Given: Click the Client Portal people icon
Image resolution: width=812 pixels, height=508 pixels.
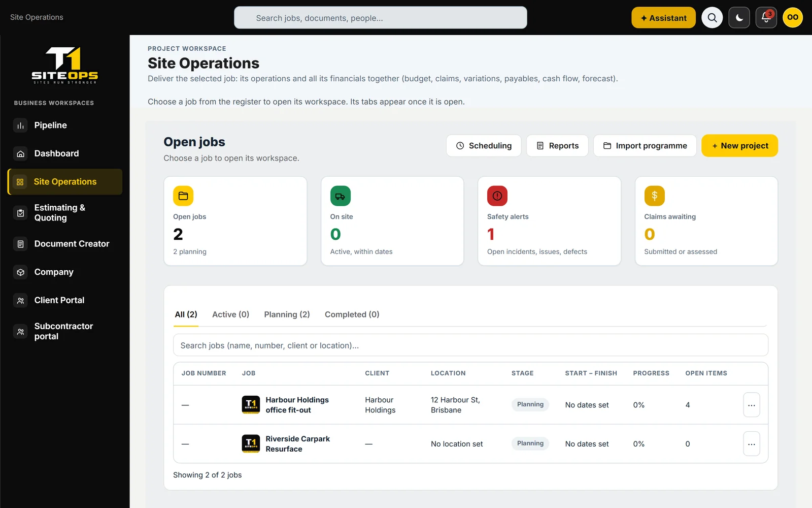Looking at the screenshot, I should click(20, 300).
